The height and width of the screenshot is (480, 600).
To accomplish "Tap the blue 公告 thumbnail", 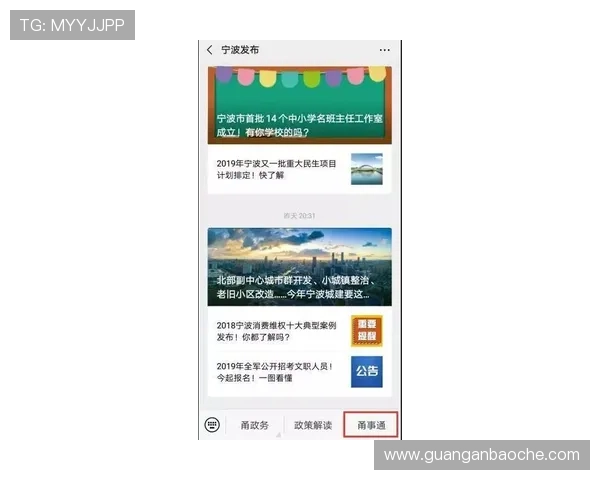I will (367, 372).
